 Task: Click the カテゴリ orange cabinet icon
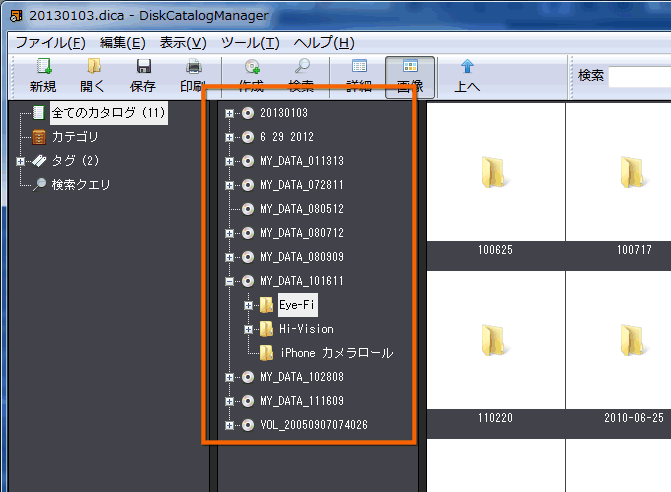(x=39, y=137)
